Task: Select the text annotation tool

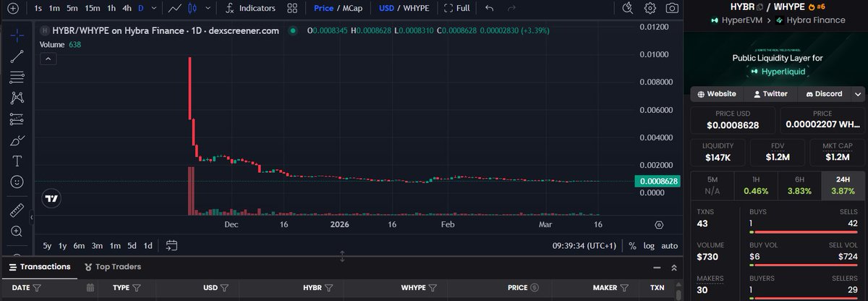Action: tap(17, 161)
